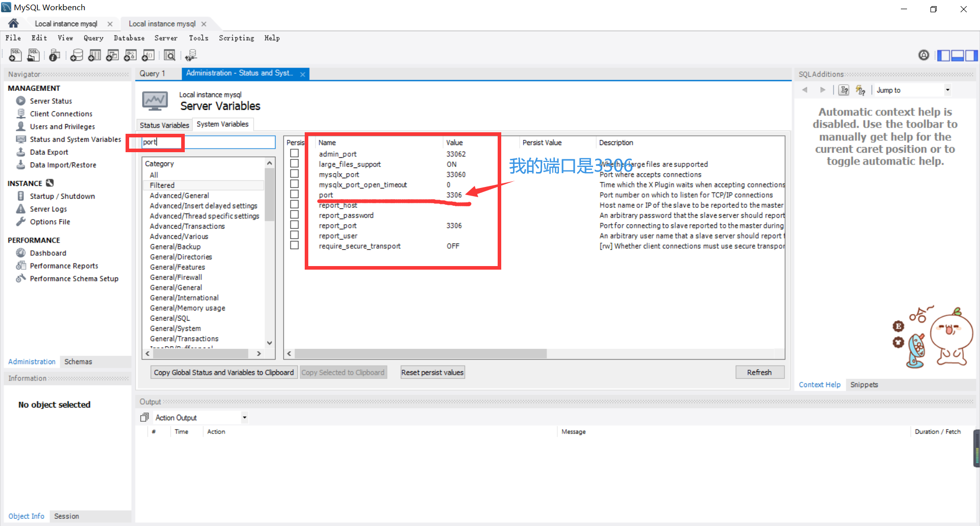Create new function icon
Viewport: 980px width, 526px height.
(x=149, y=55)
